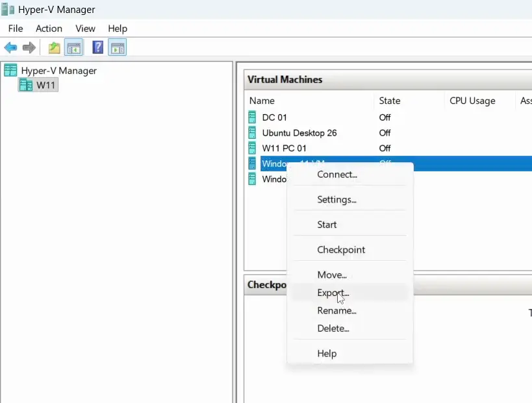Select the Ubuntu Desktop 26 virtual machine name
Image resolution: width=532 pixels, height=403 pixels.
click(299, 133)
